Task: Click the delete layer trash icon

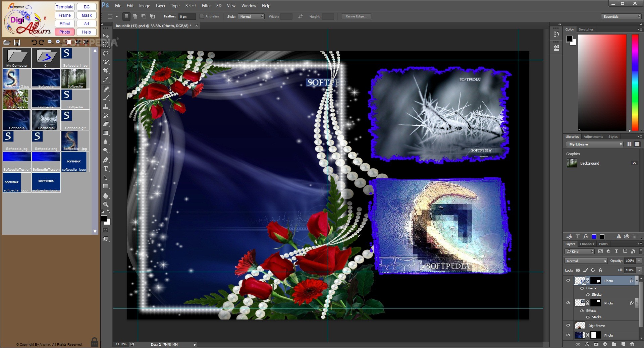Action: (632, 344)
